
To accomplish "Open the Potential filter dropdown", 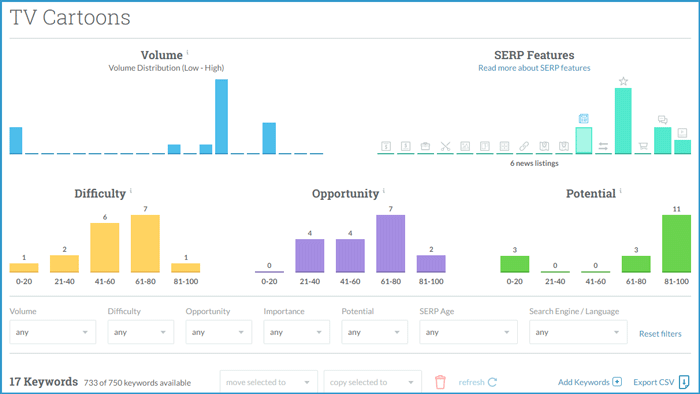I will (x=375, y=332).
